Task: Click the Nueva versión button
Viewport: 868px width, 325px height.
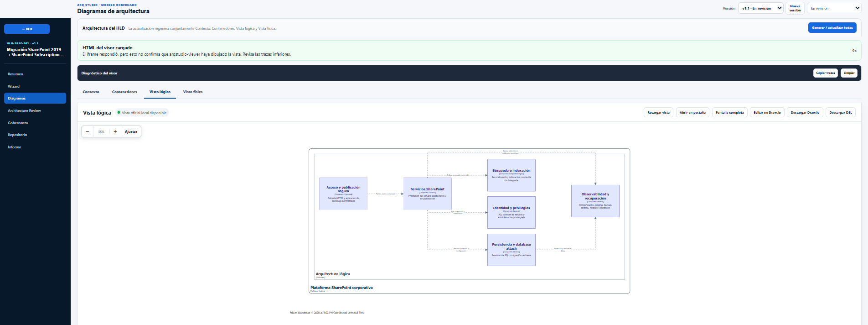Action: coord(795,8)
